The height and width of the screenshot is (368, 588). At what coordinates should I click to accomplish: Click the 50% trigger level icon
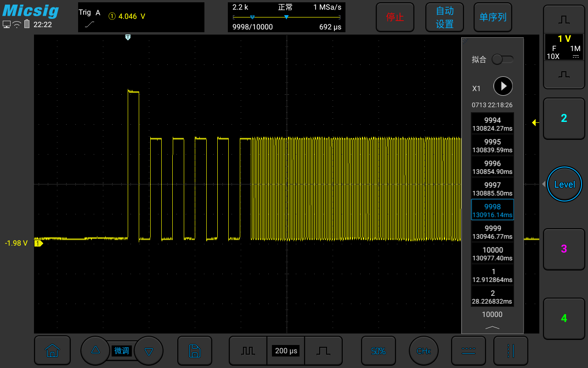click(378, 351)
